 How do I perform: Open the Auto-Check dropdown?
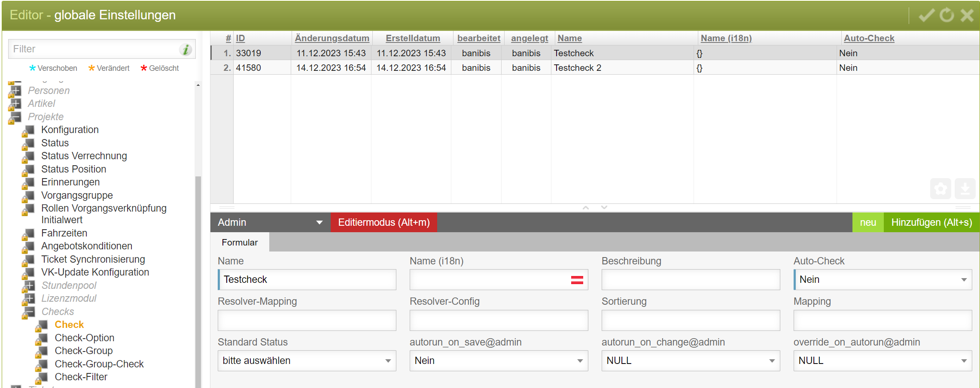coord(883,280)
